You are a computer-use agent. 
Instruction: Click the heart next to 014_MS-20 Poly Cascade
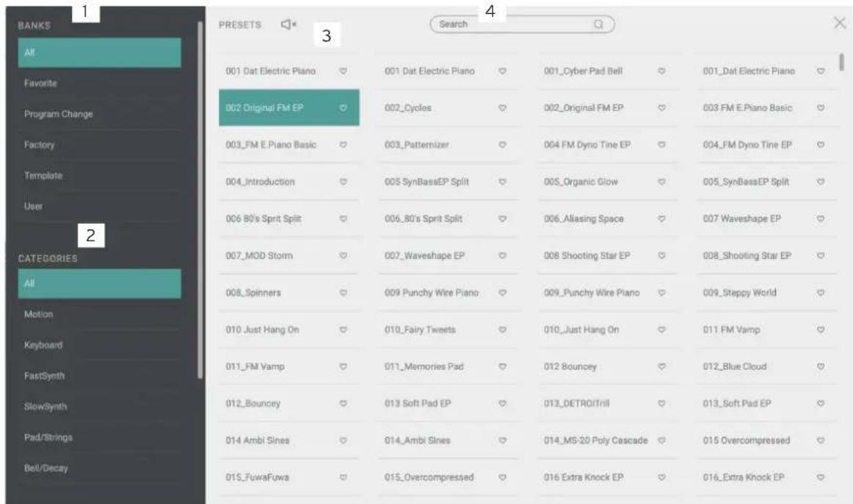click(x=661, y=440)
